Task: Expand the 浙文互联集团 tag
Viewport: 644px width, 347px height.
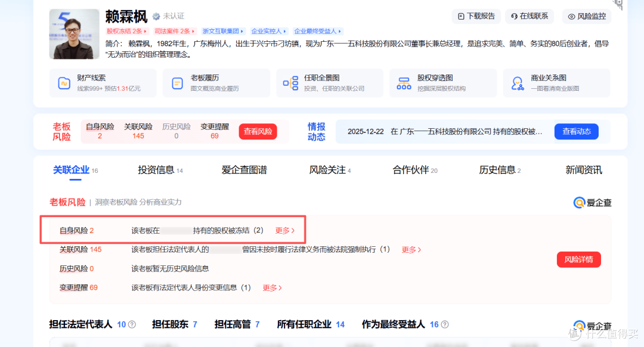Action: pos(223,31)
